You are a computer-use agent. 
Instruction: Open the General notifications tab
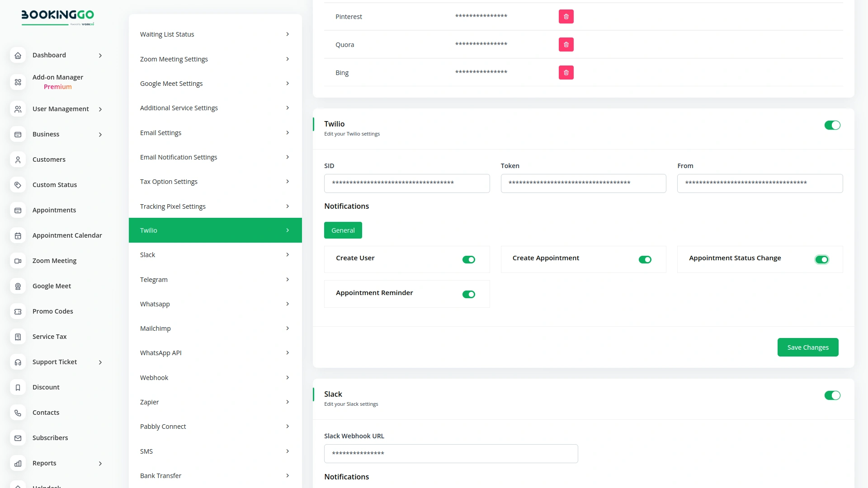click(x=343, y=230)
